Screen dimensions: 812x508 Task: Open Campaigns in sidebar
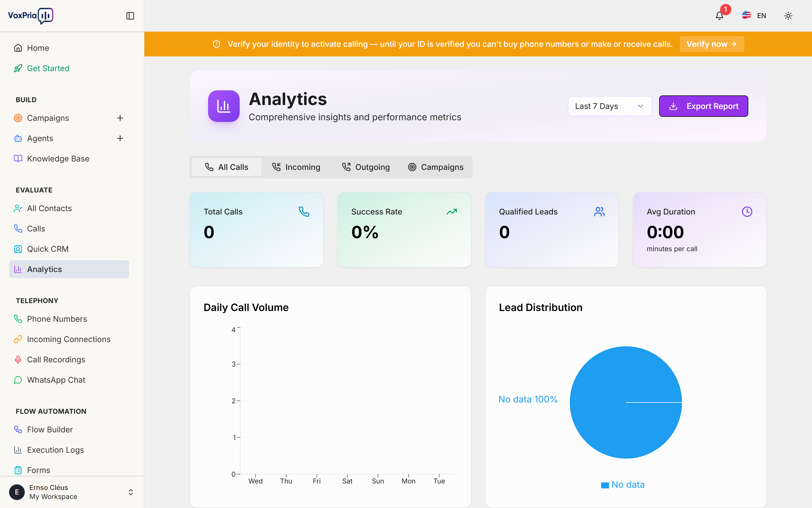tap(60, 118)
